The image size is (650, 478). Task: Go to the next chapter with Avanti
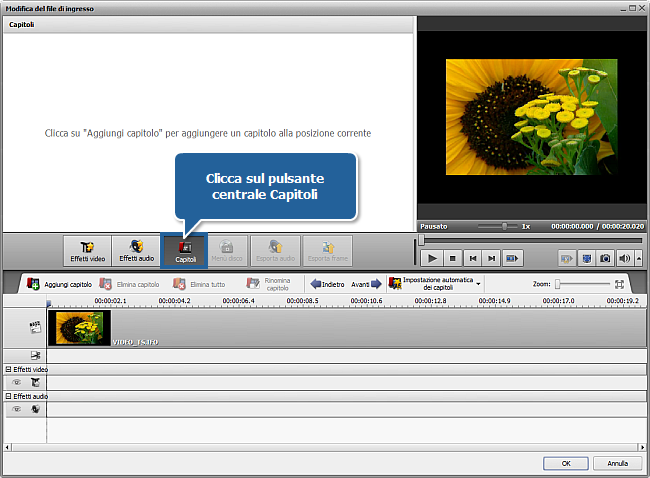[366, 284]
